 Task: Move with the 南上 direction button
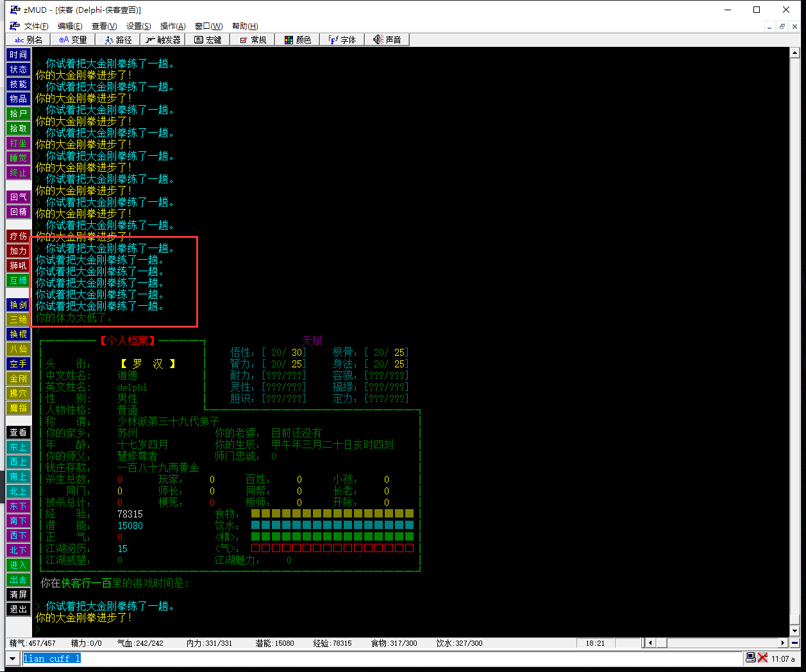point(19,476)
